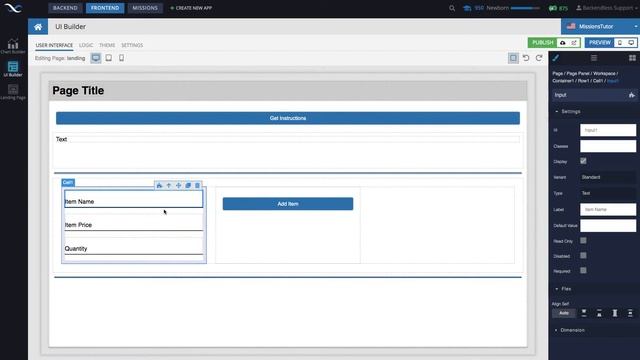Open the list navigator tab in the right panel

(594, 58)
